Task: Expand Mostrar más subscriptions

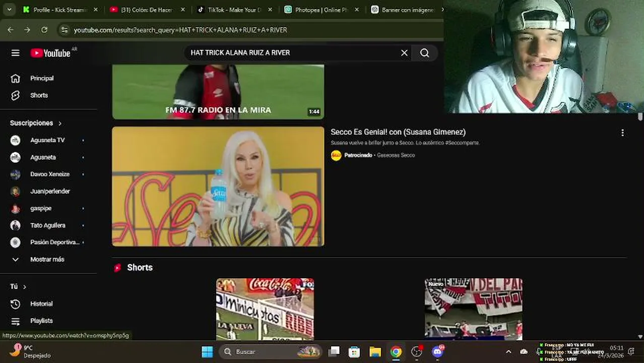Action: (48, 259)
